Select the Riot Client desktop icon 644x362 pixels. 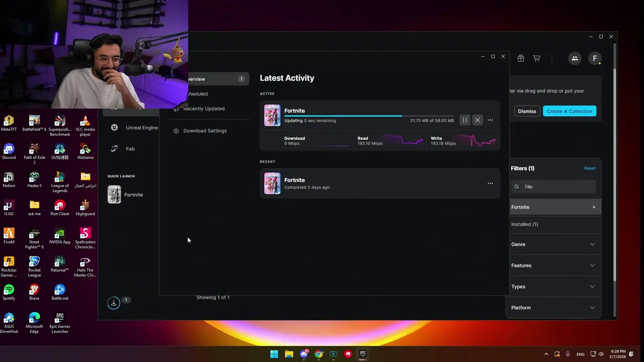pyautogui.click(x=59, y=208)
